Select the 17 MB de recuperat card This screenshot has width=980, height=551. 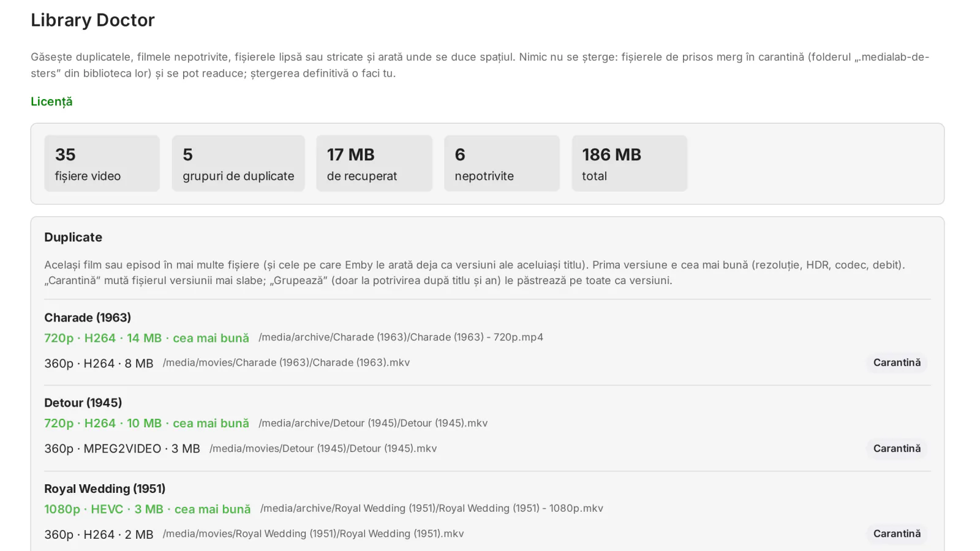coord(374,163)
